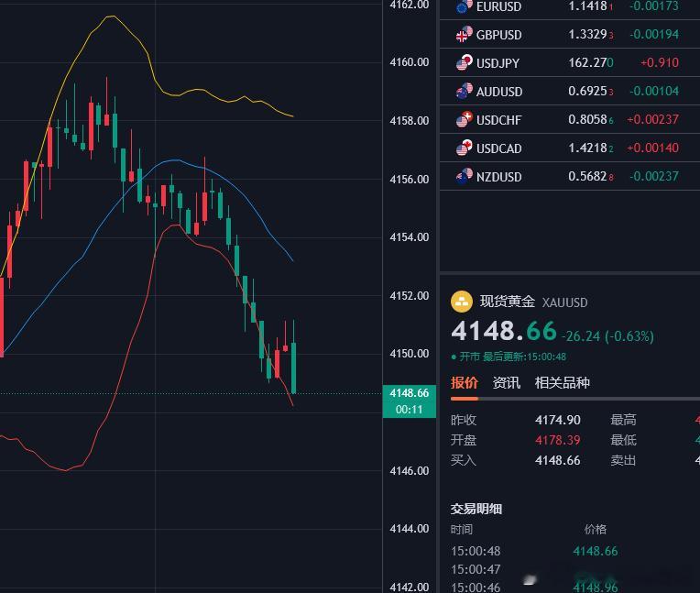This screenshot has width=700, height=593.
Task: Click the XAUUSD ticker label
Action: [x=564, y=302]
